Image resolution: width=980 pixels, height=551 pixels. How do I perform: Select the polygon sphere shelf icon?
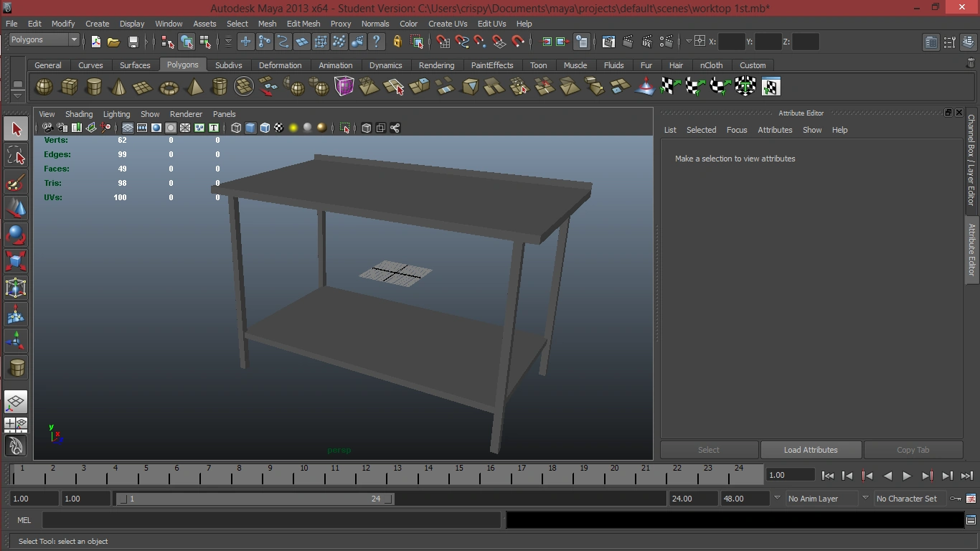(44, 87)
